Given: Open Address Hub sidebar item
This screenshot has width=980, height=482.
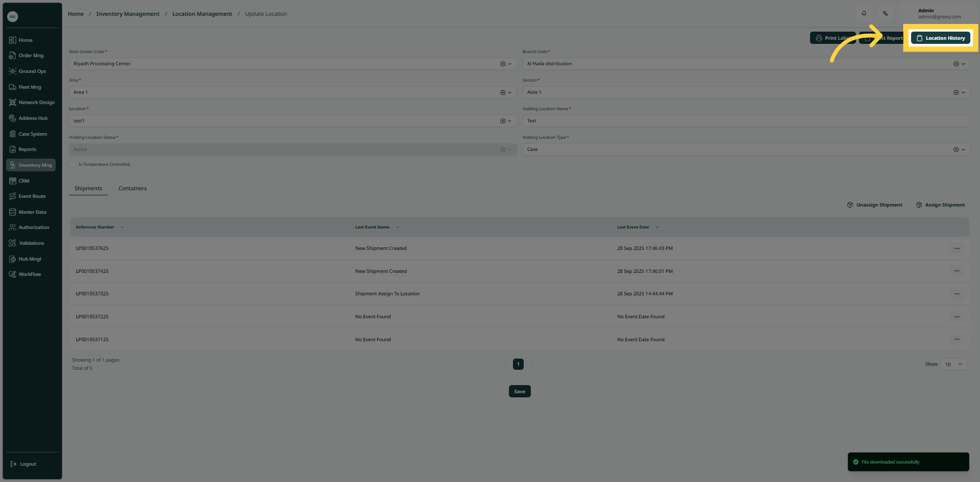Looking at the screenshot, I should click(x=29, y=118).
